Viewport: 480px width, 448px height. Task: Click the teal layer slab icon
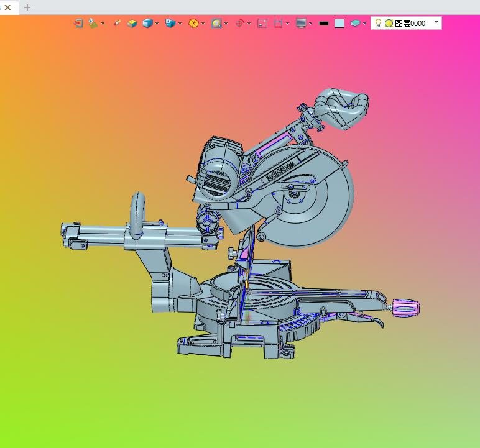pyautogui.click(x=355, y=23)
